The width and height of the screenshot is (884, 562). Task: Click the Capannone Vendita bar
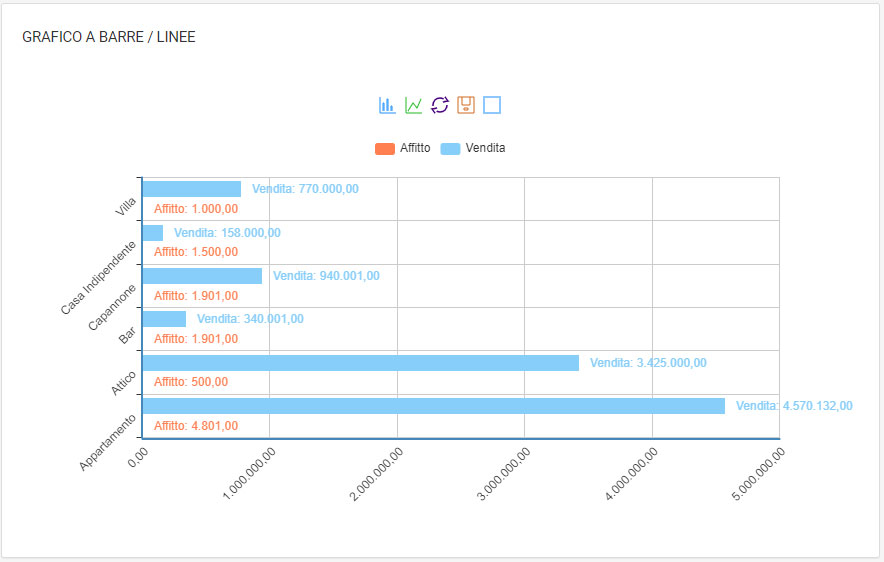point(202,276)
